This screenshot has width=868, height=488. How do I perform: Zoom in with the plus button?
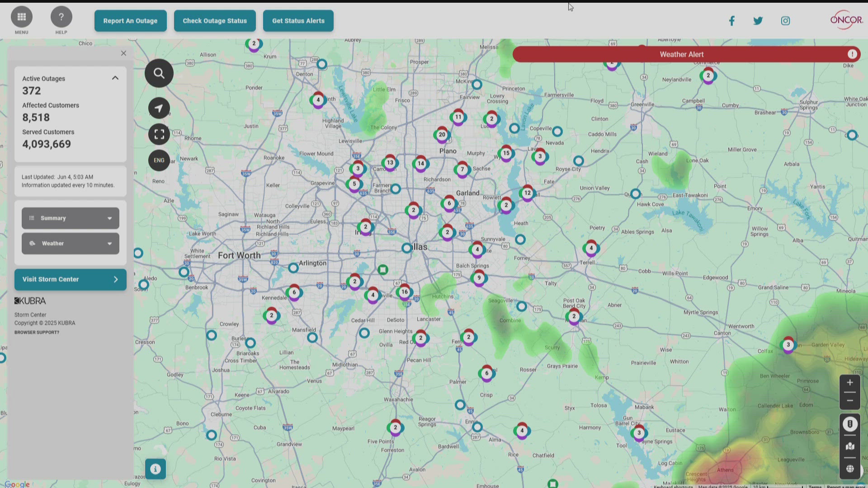[850, 383]
